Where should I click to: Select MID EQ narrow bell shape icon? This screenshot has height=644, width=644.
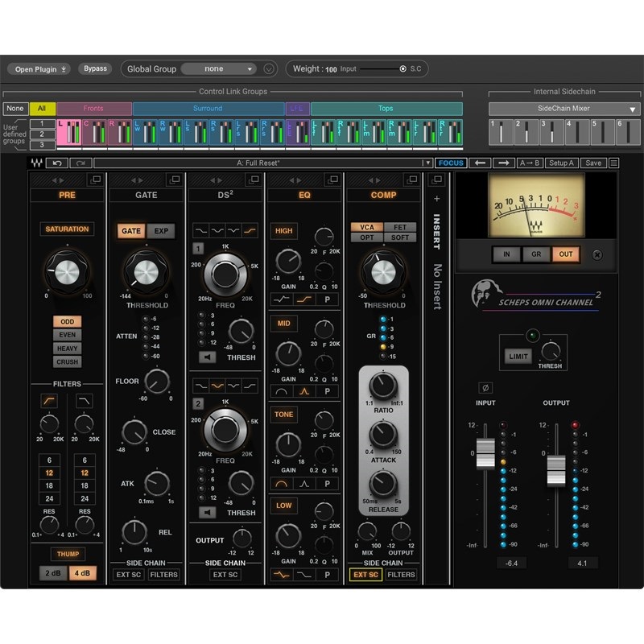304,391
